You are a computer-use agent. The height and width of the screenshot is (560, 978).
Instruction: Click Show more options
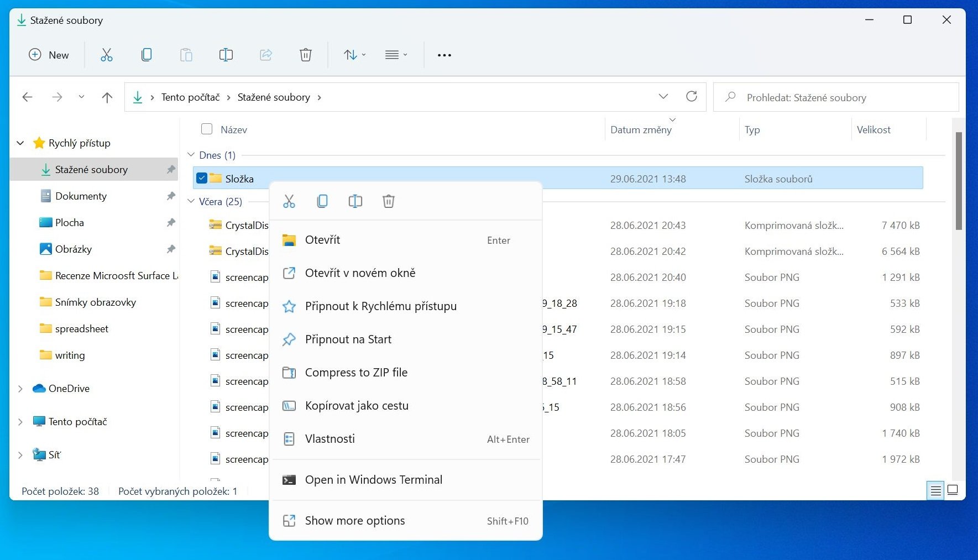pos(405,521)
